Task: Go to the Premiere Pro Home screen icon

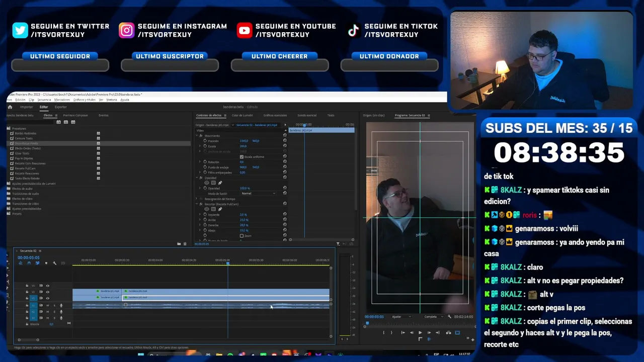Action: pos(10,107)
